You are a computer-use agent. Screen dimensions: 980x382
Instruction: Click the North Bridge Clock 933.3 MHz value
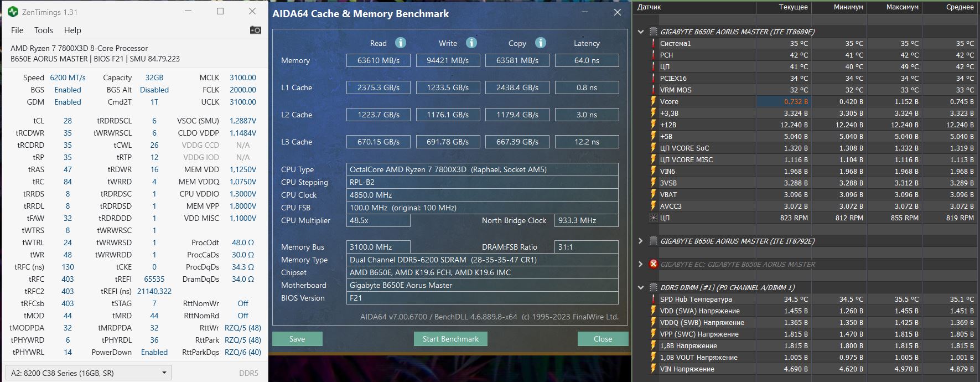[587, 220]
